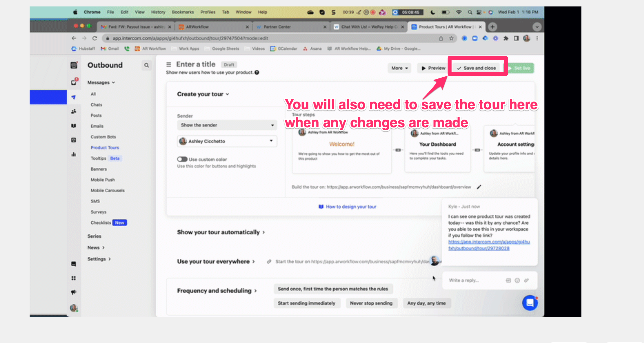
Task: Select the Outbound paper-plane sidebar icon
Action: pyautogui.click(x=74, y=97)
